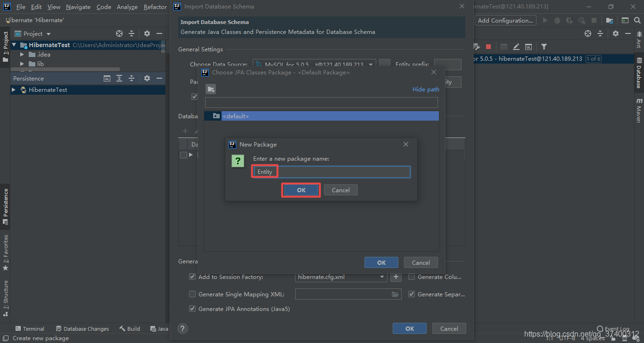Click plus button next to hibernate.cfg.xml
The height and width of the screenshot is (343, 644).
pyautogui.click(x=396, y=277)
